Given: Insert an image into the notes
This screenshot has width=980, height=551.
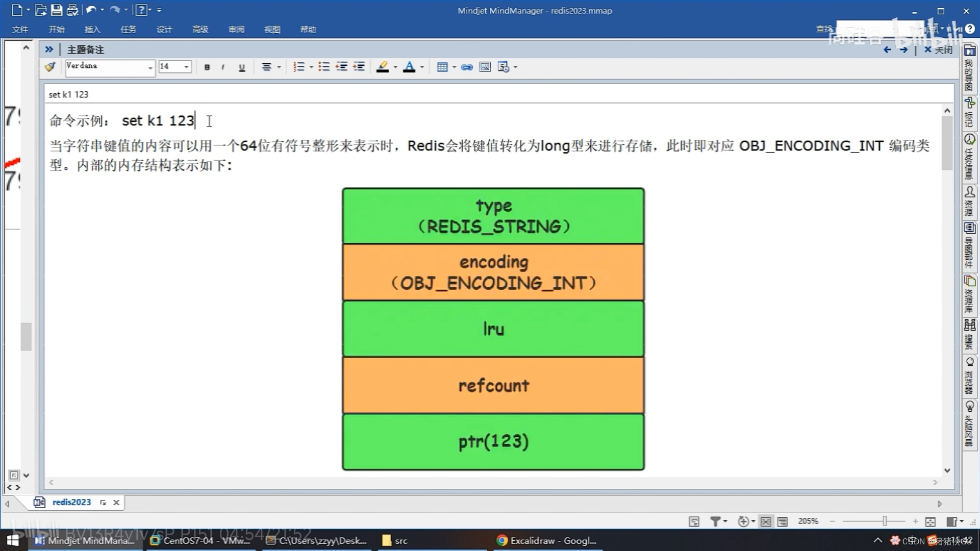Looking at the screenshot, I should 485,67.
